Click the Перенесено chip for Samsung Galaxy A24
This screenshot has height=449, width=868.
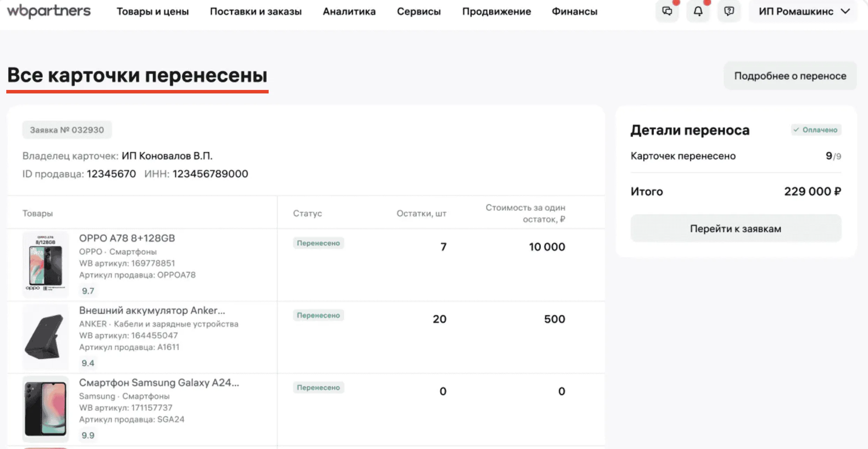318,387
